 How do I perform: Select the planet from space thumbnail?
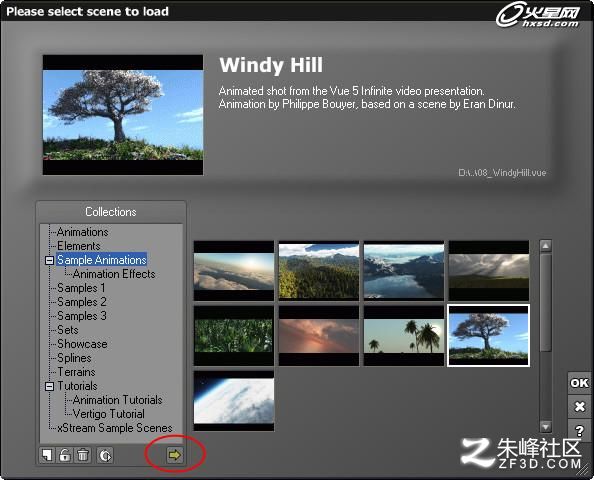pyautogui.click(x=234, y=401)
